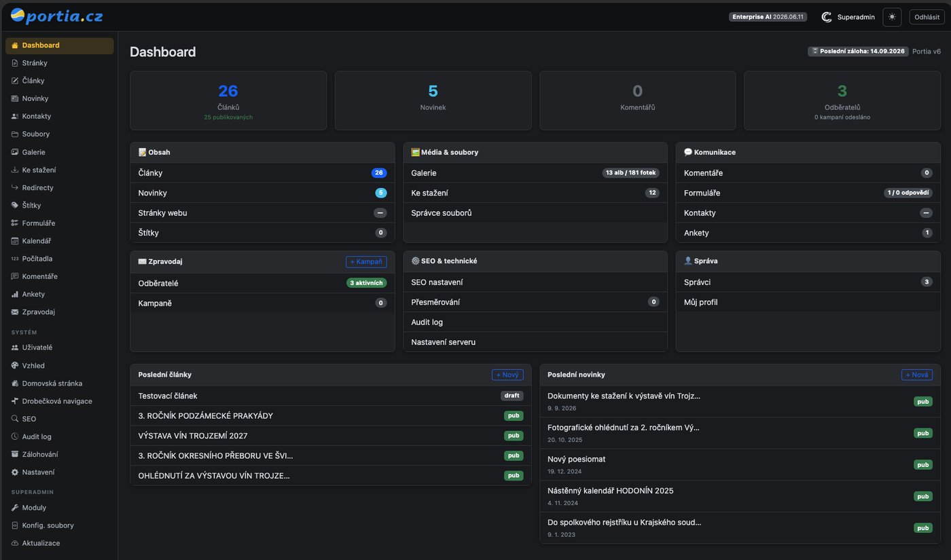Click the Moduly wrench icon in sidebar
The image size is (951, 560).
coord(15,508)
